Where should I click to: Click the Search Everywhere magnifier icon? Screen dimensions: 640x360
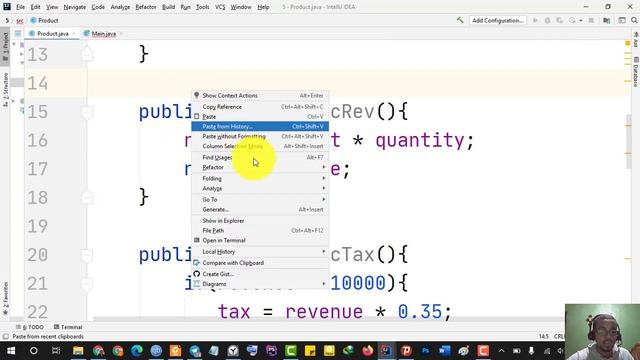(x=634, y=20)
